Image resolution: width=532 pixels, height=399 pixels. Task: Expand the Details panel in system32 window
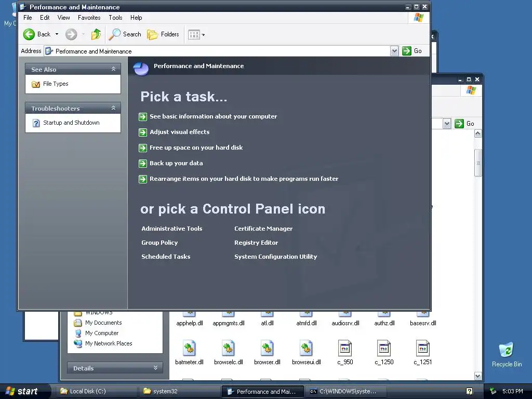pyautogui.click(x=155, y=368)
